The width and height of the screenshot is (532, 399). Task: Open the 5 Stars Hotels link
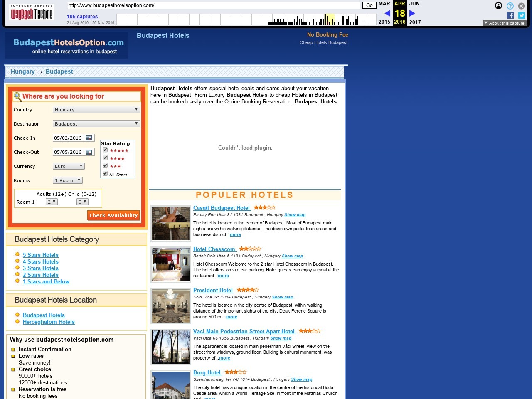pos(41,255)
